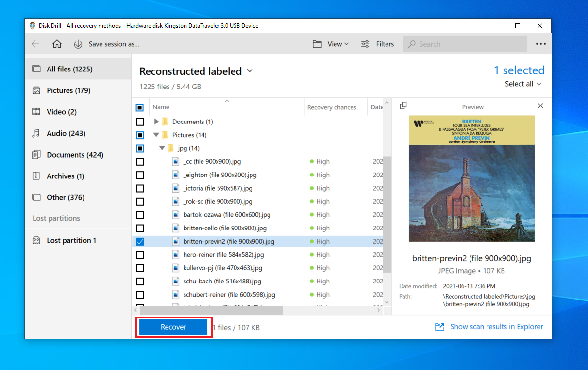Click the Pictures category icon in sidebar

click(36, 90)
